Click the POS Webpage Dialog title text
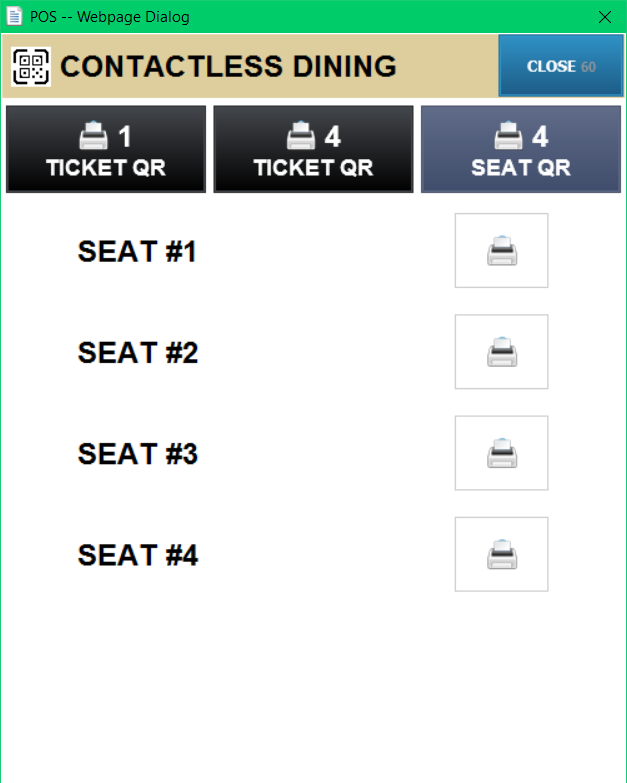The width and height of the screenshot is (627, 783). click(x=110, y=17)
